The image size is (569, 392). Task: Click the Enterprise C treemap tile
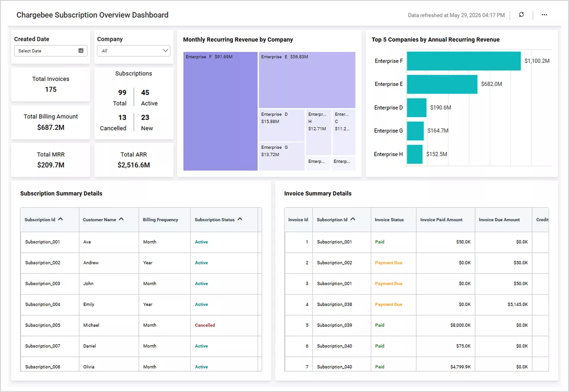pos(344,132)
